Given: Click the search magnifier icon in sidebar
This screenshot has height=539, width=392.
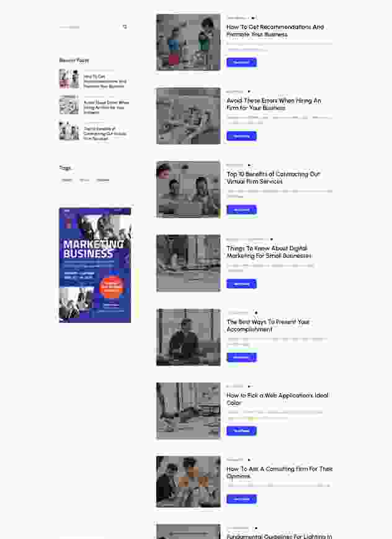Looking at the screenshot, I should click(x=125, y=27).
